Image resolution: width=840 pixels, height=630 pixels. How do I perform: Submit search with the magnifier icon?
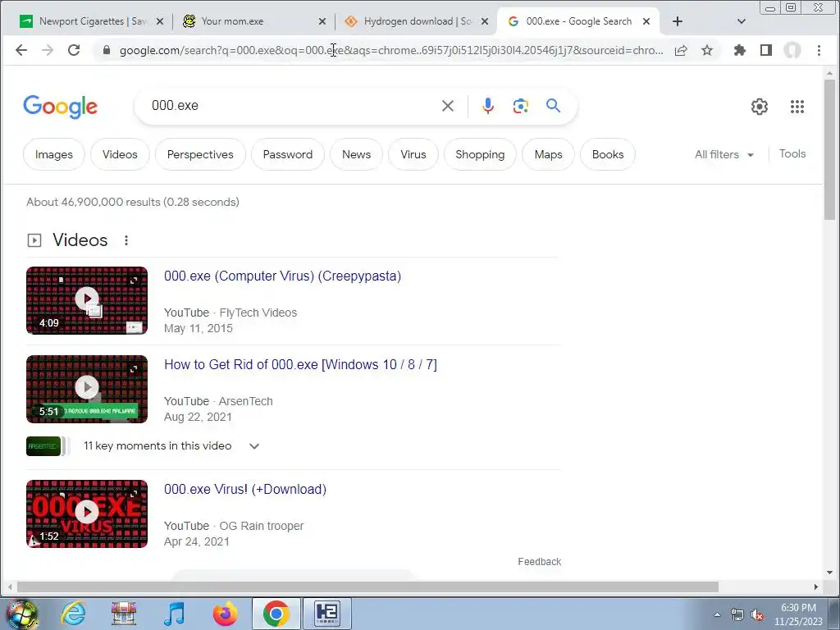[x=554, y=106]
